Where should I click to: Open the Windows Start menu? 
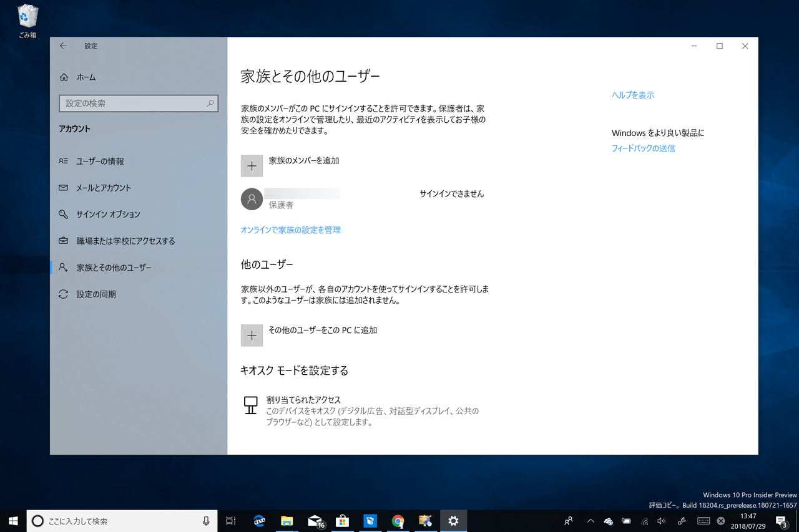pos(12,521)
